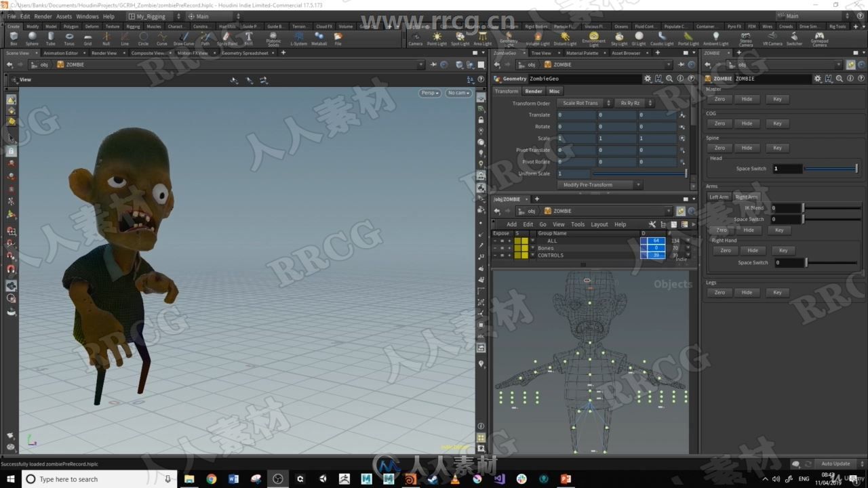Select the Tube shelf tool
868x488 pixels.
point(51,38)
